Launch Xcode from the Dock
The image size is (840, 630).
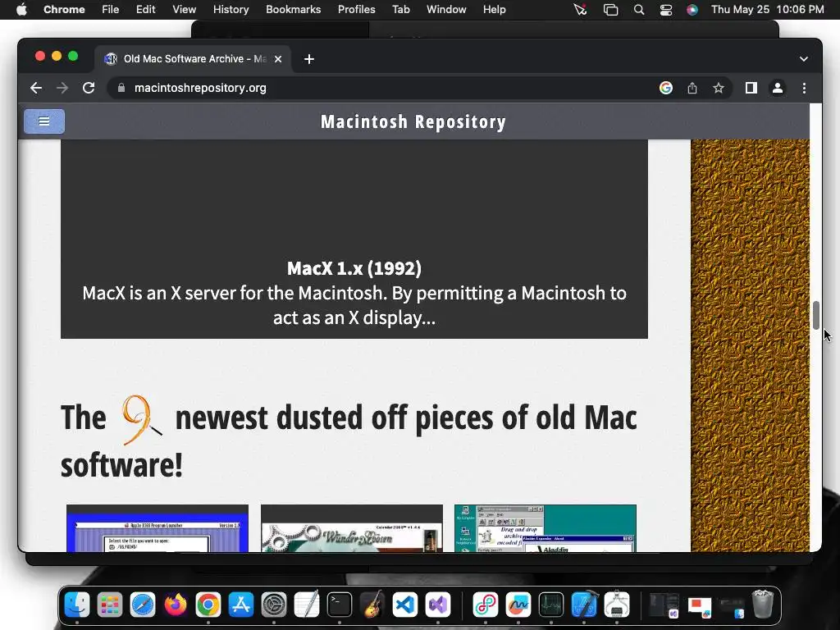[x=584, y=605]
